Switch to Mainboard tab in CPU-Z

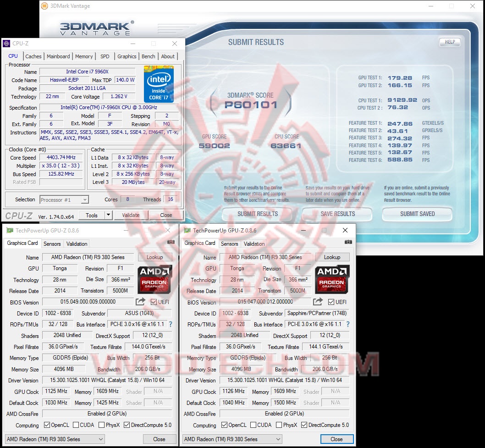(58, 56)
